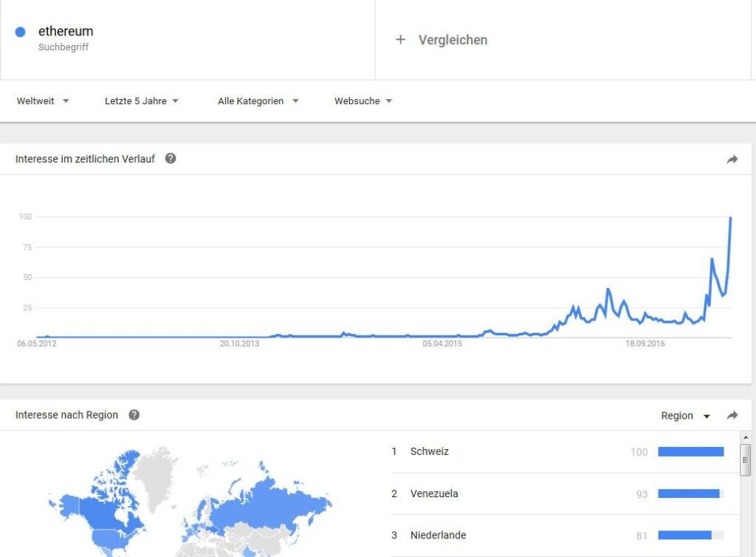The width and height of the screenshot is (756, 557).
Task: Click the scrollbar up arrow in region list
Action: (x=746, y=437)
